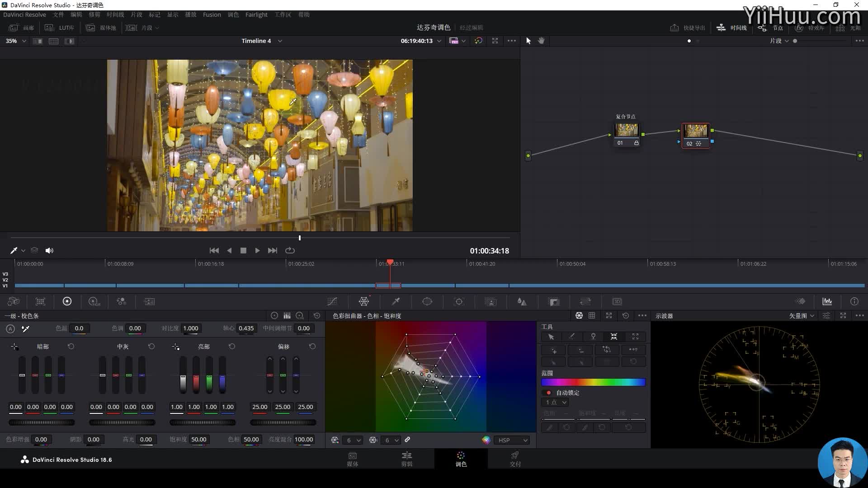Open 矢量图 scope type dropdown

(x=802, y=316)
